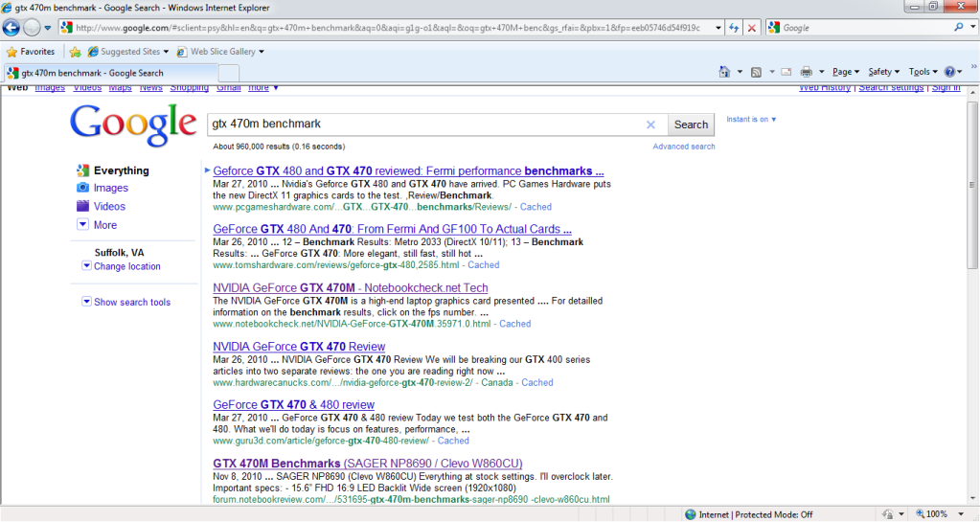This screenshot has width=980, height=522.
Task: Go back with the Back arrow button
Action: [x=11, y=28]
